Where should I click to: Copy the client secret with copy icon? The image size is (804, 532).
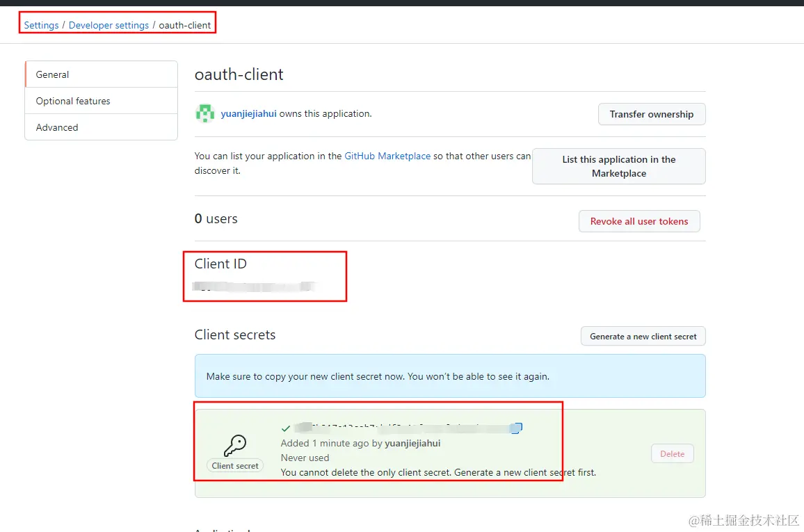(517, 428)
